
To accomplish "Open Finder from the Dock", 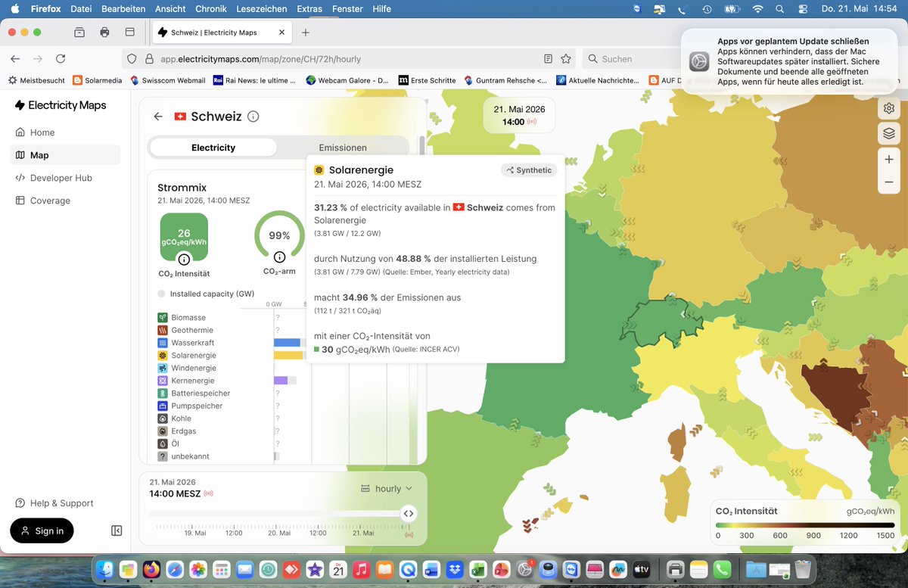I will [x=105, y=569].
